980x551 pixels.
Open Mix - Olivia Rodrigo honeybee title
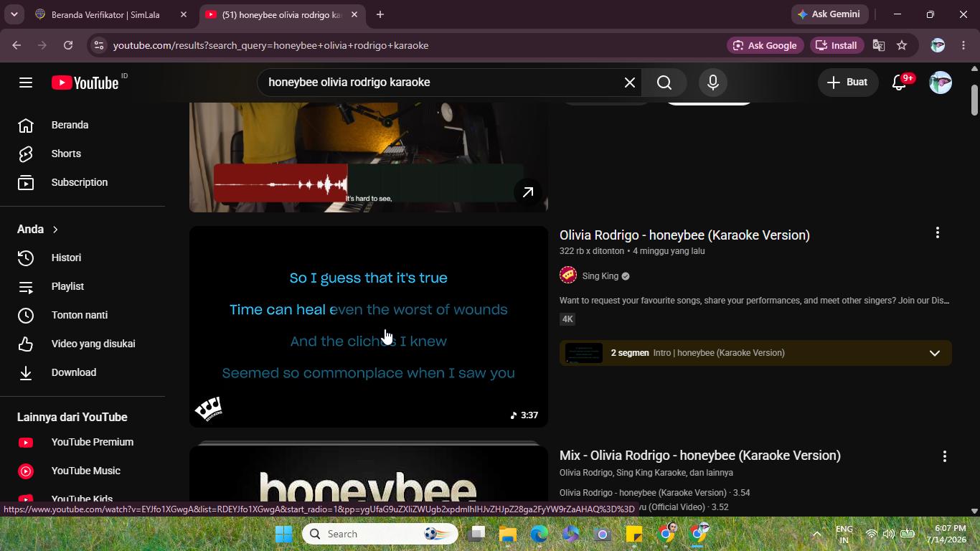pos(700,456)
